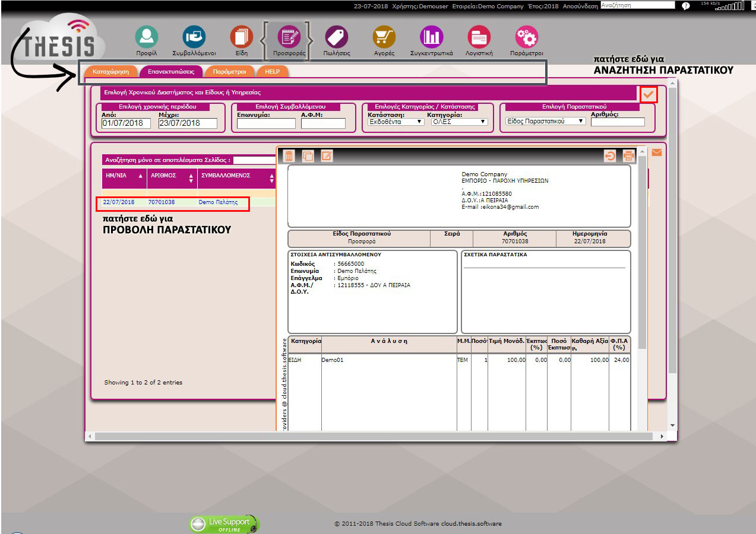
Task: Click the orange checkmark to search documents
Action: [649, 94]
